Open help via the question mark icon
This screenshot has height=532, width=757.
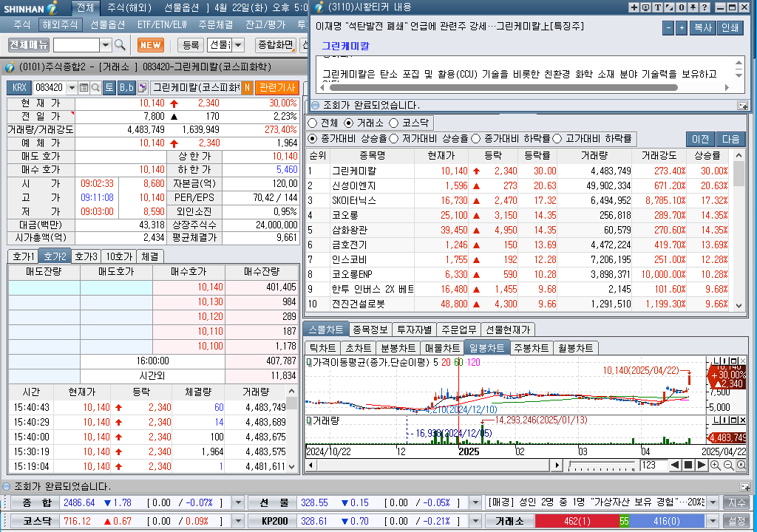tap(705, 7)
